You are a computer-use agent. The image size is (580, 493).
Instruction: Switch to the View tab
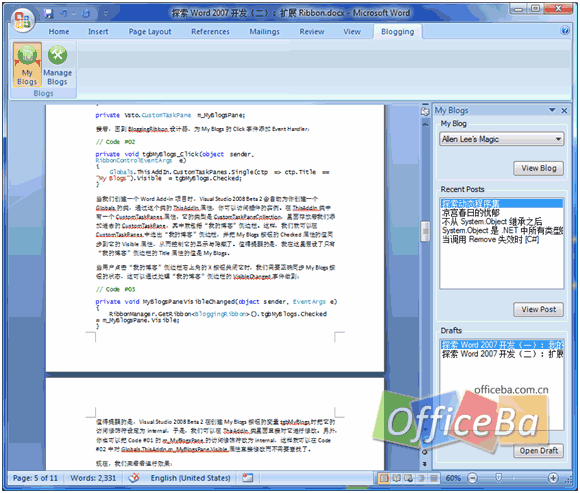[352, 32]
